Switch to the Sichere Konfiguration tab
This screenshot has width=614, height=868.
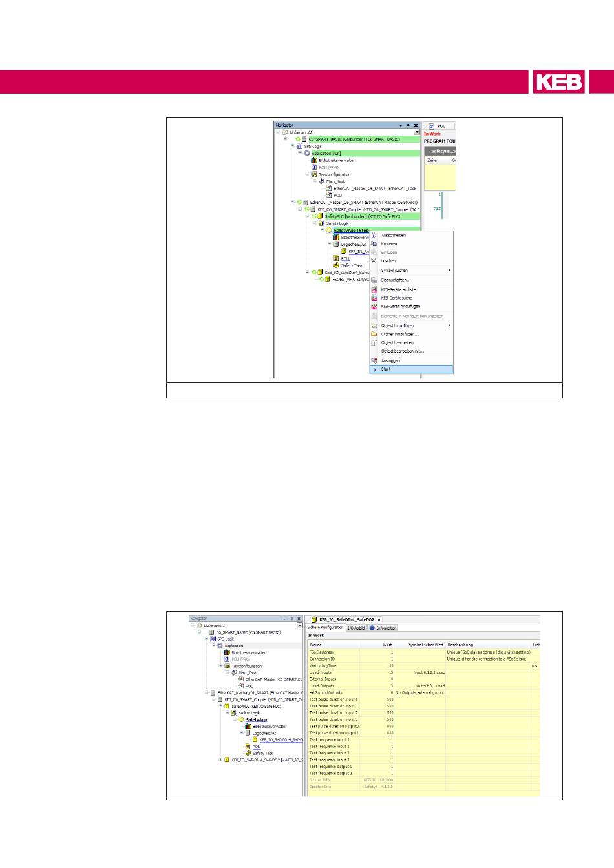pos(326,628)
